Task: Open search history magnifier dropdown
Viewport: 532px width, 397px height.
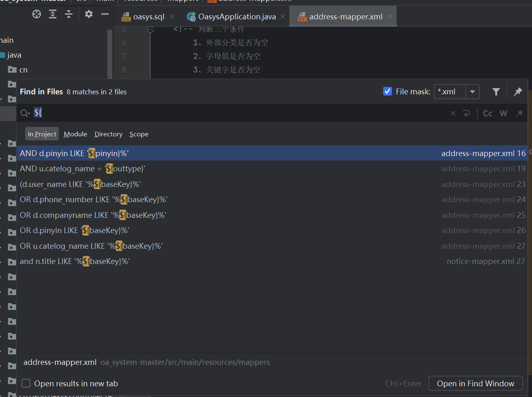Action: point(26,113)
